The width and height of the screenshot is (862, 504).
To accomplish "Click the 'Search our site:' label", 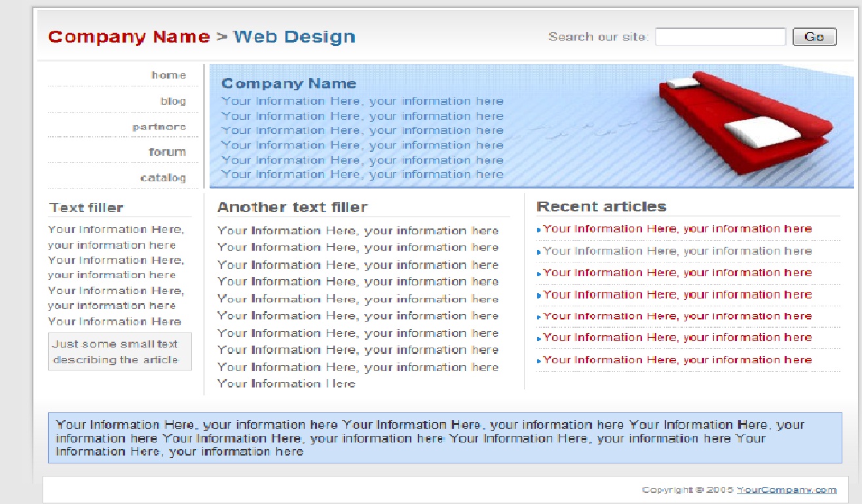I will point(599,37).
